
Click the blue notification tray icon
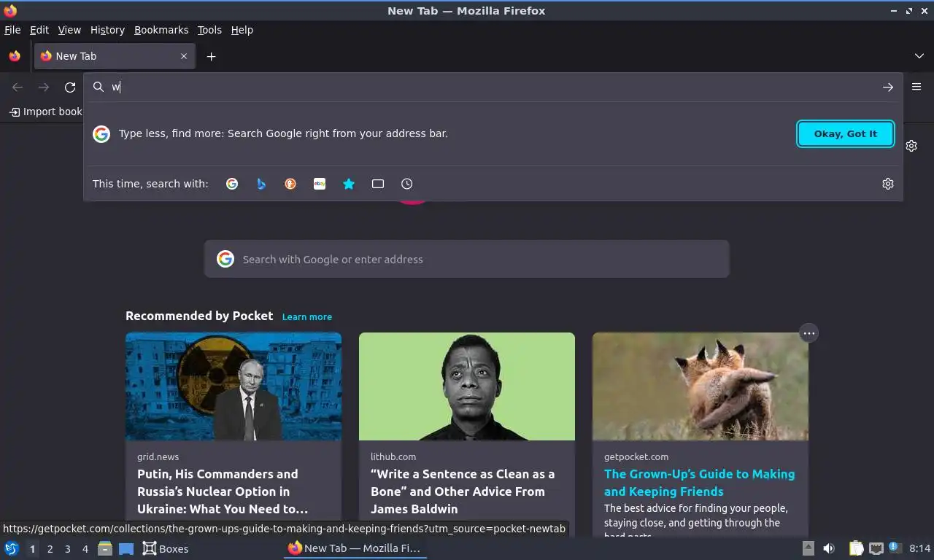click(x=894, y=548)
